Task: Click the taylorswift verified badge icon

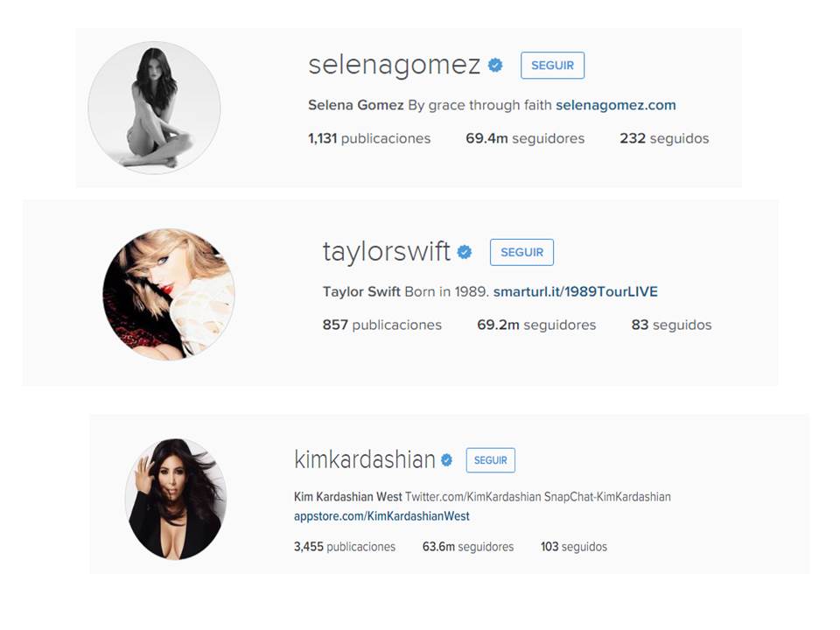Action: click(465, 252)
